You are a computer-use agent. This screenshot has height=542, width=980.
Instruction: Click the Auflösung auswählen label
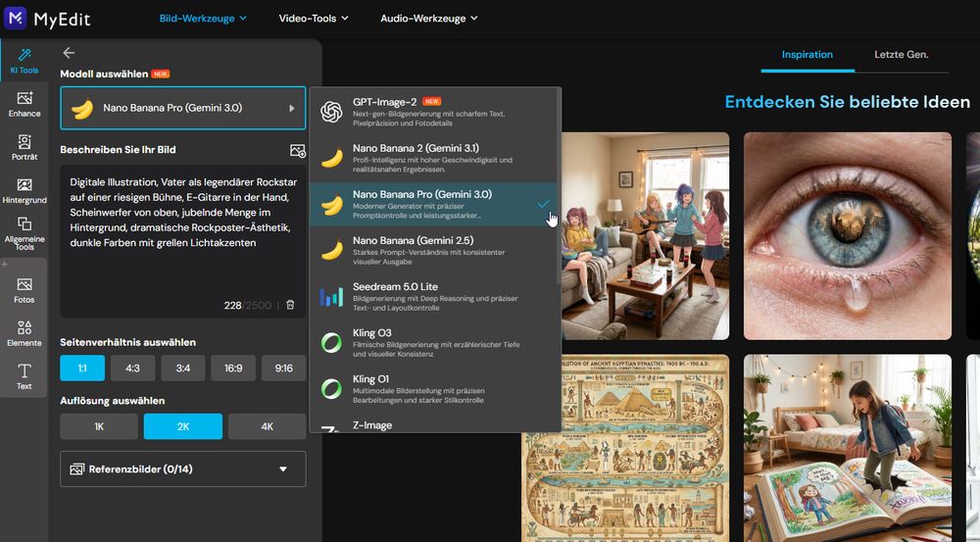point(113,400)
